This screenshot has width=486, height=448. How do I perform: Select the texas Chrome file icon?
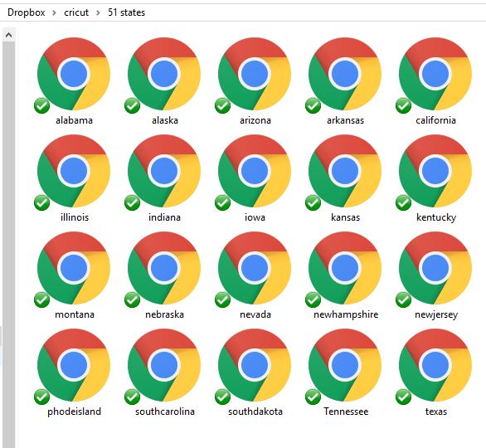click(435, 365)
